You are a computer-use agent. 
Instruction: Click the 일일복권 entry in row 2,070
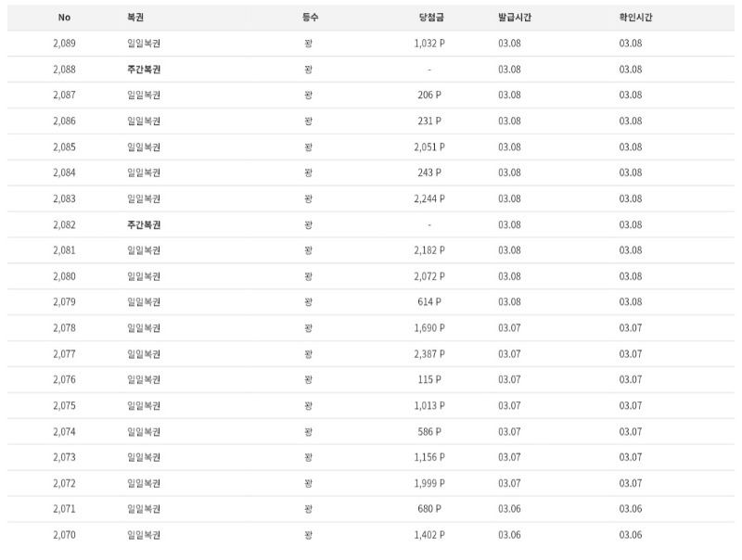point(144,536)
